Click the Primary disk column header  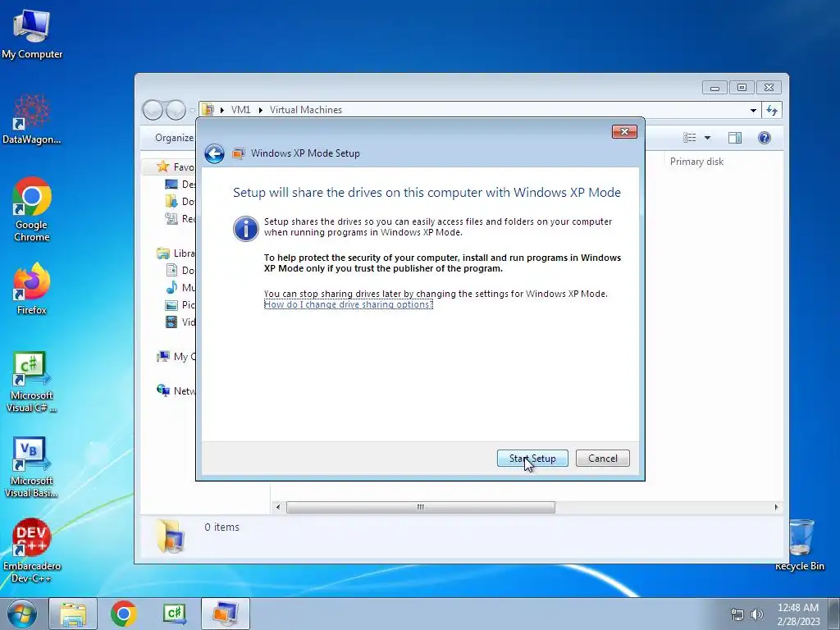click(696, 162)
